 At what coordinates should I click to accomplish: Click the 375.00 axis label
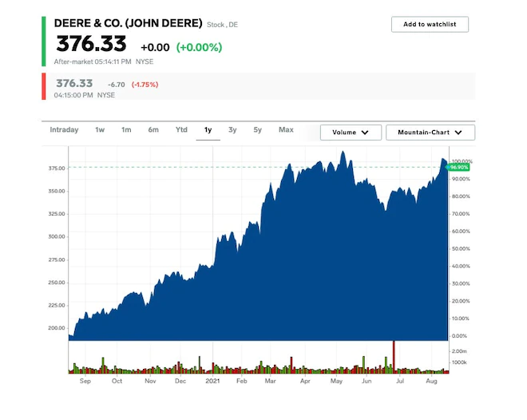57,168
